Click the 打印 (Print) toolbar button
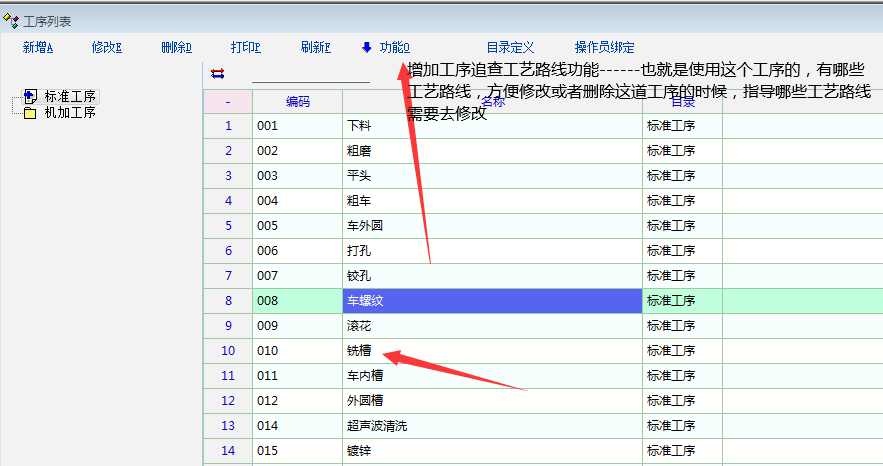The image size is (883, 466). coord(245,47)
